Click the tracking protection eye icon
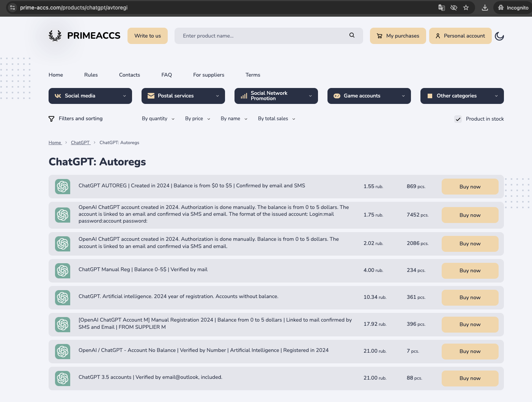 point(453,8)
